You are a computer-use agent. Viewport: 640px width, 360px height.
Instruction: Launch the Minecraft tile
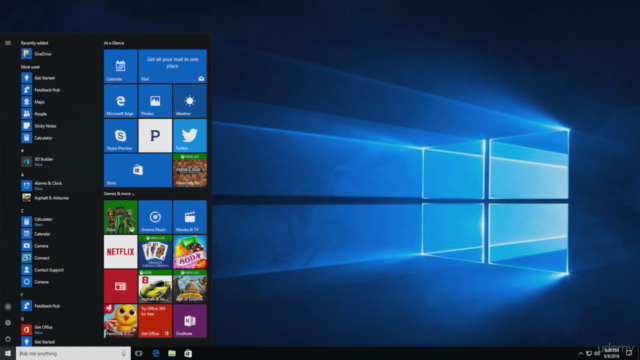point(190,170)
